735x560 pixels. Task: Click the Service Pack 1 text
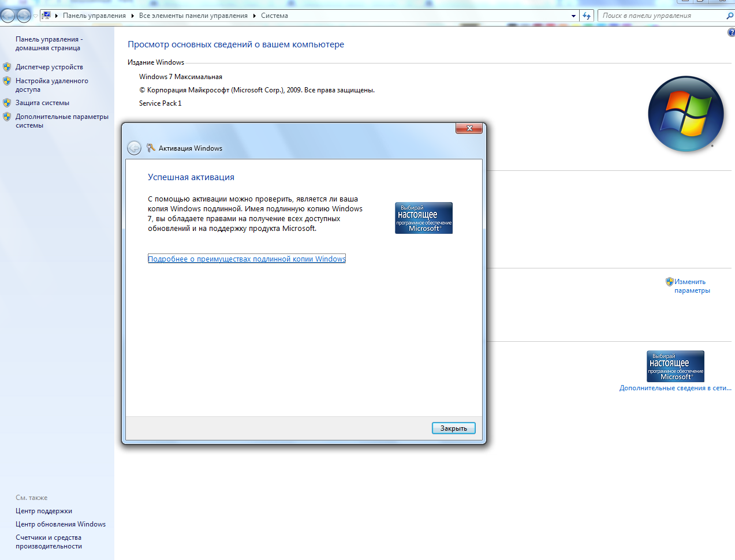160,103
